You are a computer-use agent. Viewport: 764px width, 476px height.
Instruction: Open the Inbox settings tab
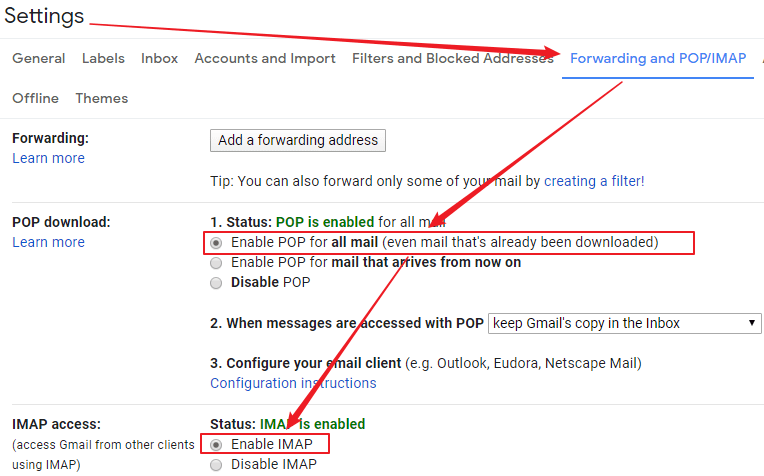[x=159, y=59]
